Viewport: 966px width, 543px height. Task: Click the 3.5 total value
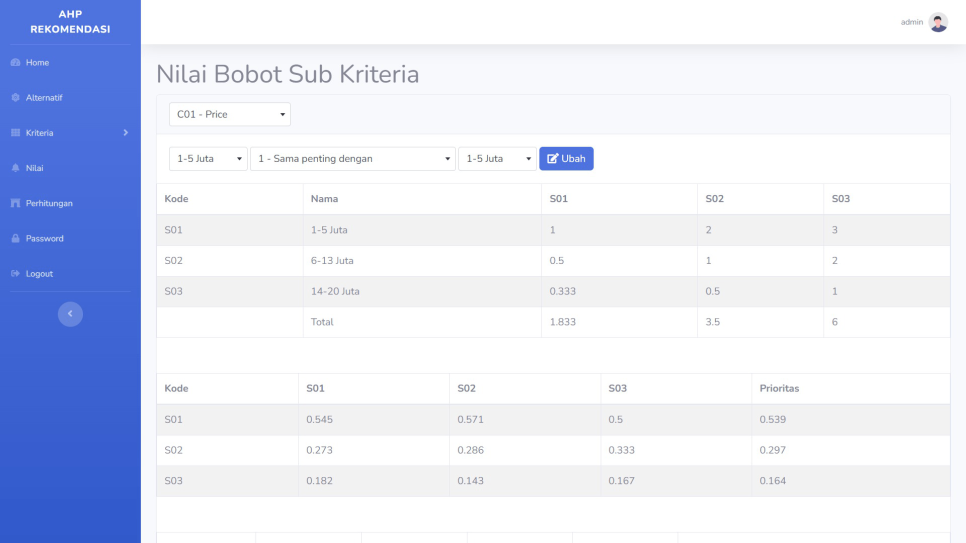tap(713, 322)
